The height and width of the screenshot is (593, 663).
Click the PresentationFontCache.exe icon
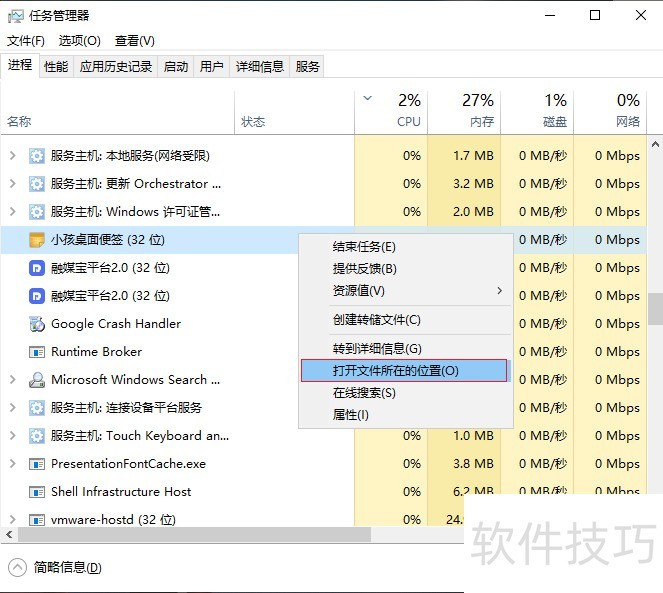coord(37,464)
